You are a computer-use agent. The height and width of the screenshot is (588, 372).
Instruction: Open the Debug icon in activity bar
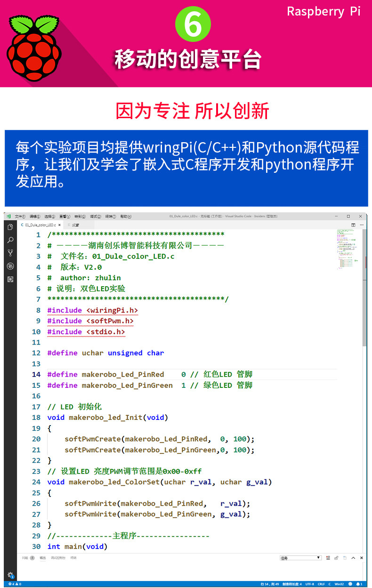10,266
